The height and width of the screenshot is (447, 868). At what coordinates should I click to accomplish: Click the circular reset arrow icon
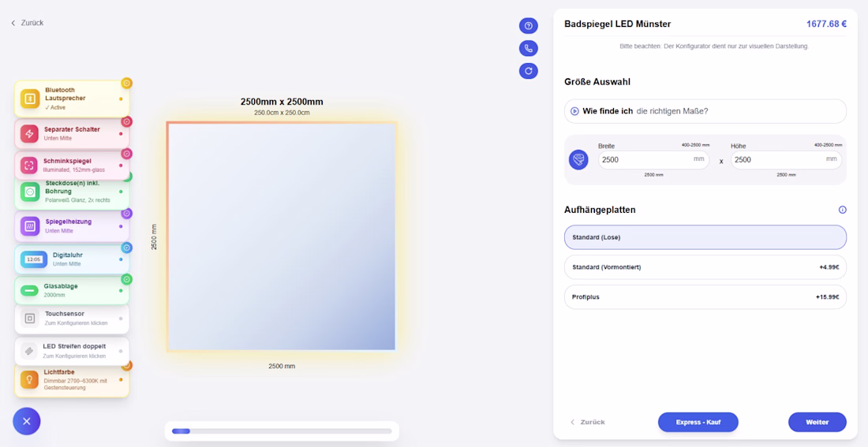pos(528,70)
